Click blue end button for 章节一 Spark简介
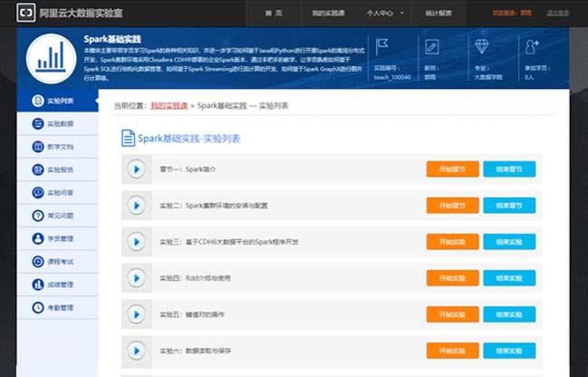 (x=509, y=169)
